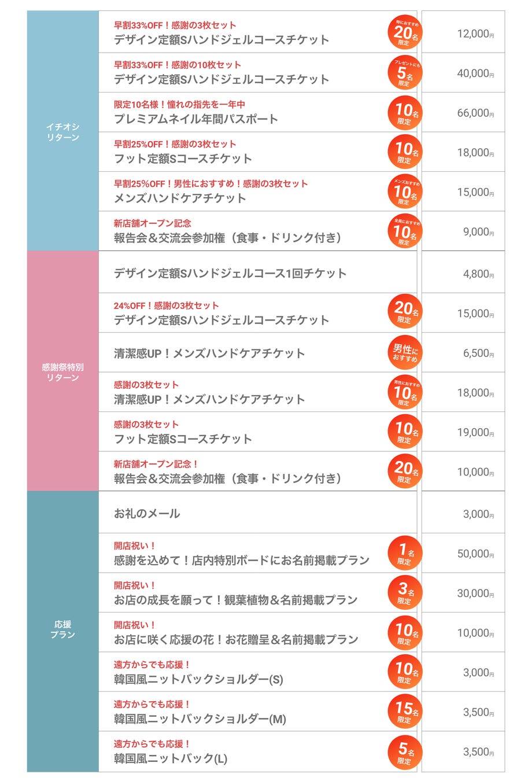Select 韓国風ニットバックショルダー(M) return
The width and height of the screenshot is (532, 781).
coord(200,719)
